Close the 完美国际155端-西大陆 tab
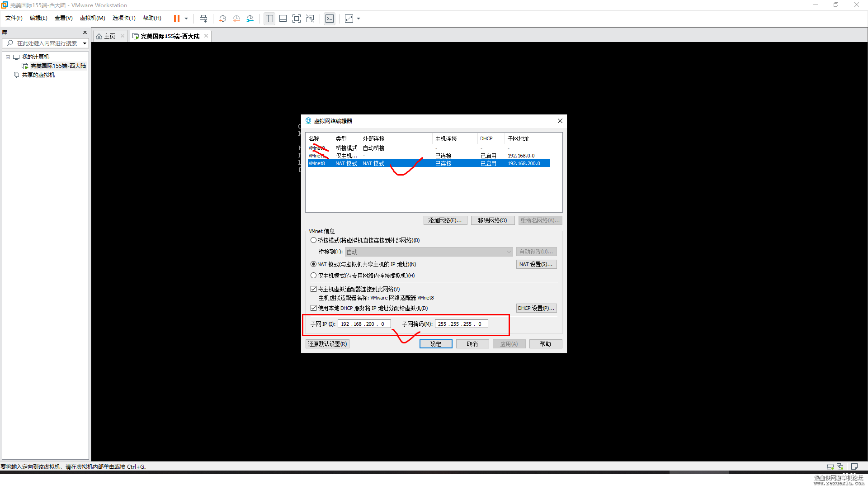This screenshot has height=490, width=868. [206, 36]
